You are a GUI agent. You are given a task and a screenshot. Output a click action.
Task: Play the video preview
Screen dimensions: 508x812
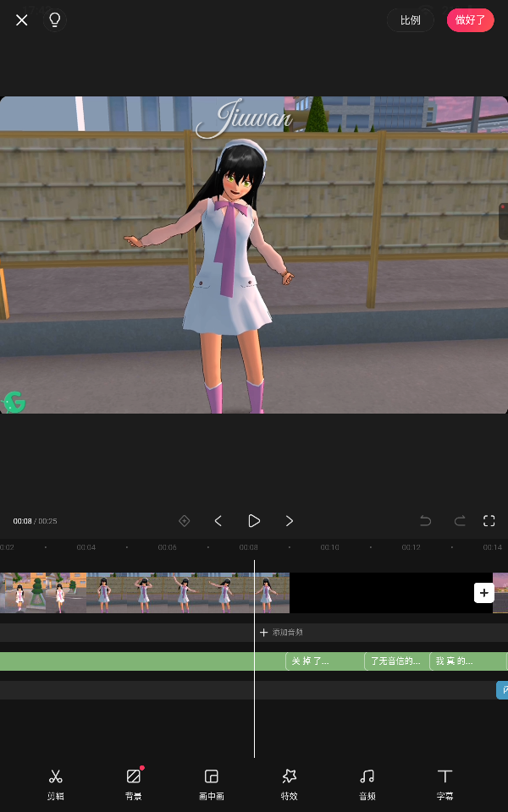coord(253,521)
